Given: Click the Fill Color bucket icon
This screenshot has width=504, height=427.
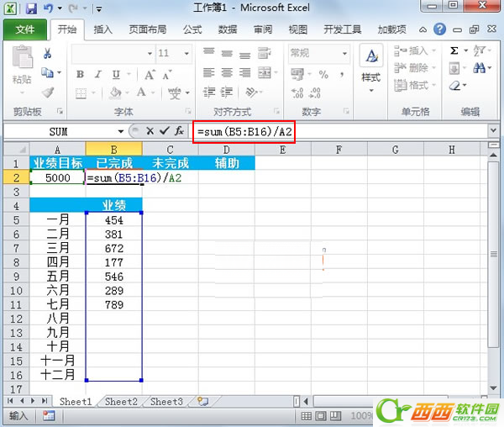Looking at the screenshot, I should 115,93.
